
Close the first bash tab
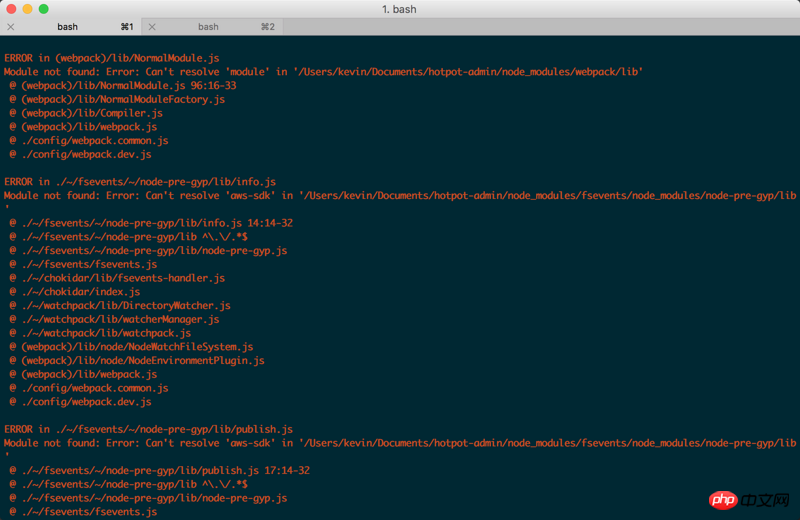11,27
